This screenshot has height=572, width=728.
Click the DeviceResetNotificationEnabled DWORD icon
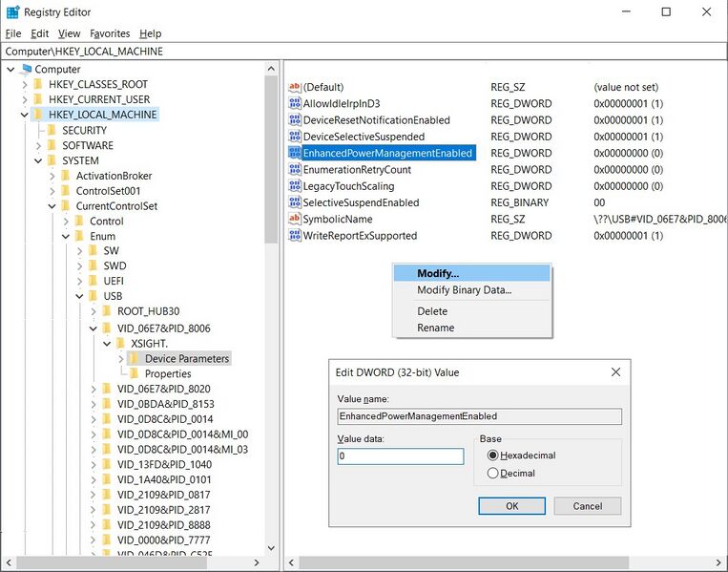click(295, 120)
